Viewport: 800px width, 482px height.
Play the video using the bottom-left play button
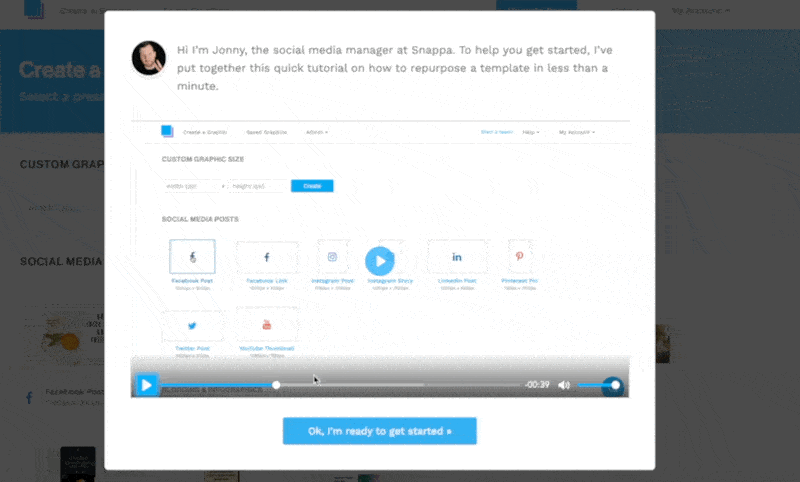146,385
